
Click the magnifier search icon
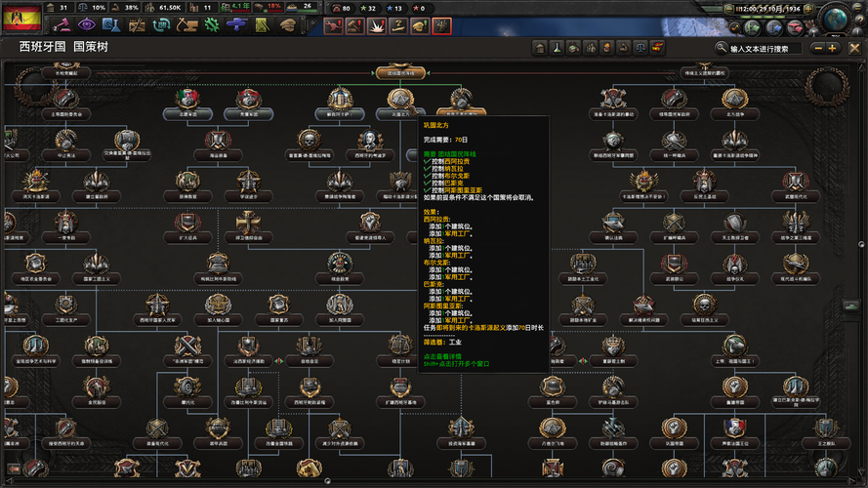pos(721,48)
